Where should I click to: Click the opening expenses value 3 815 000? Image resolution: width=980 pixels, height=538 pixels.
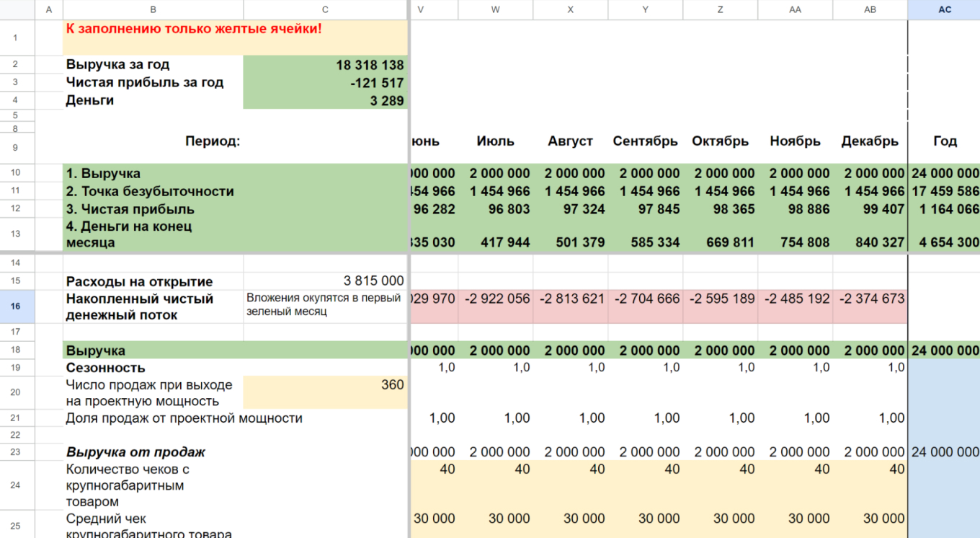(x=325, y=281)
